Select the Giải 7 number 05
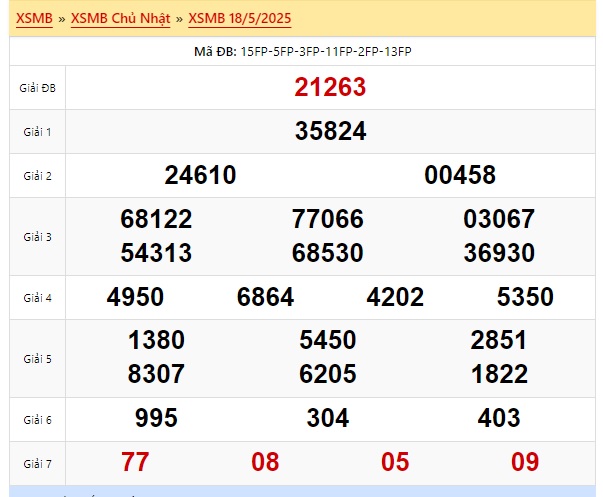Screen dimensions: 603x497 395,462
